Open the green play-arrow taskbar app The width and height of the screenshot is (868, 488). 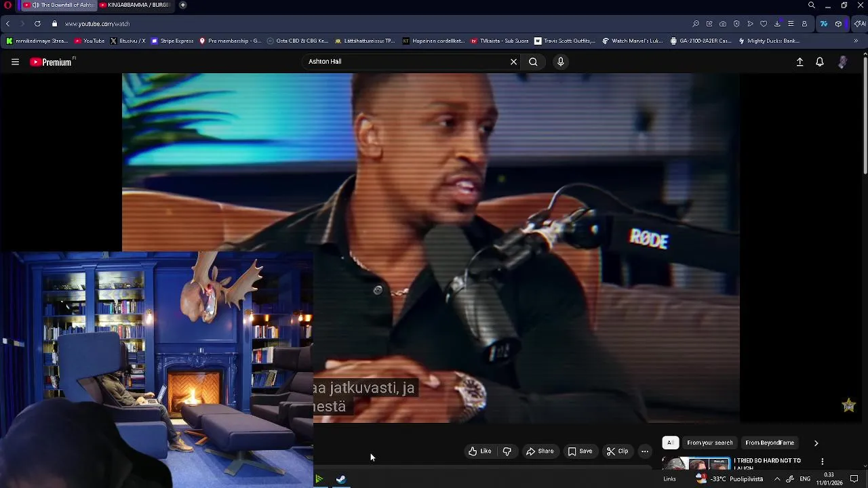(319, 479)
